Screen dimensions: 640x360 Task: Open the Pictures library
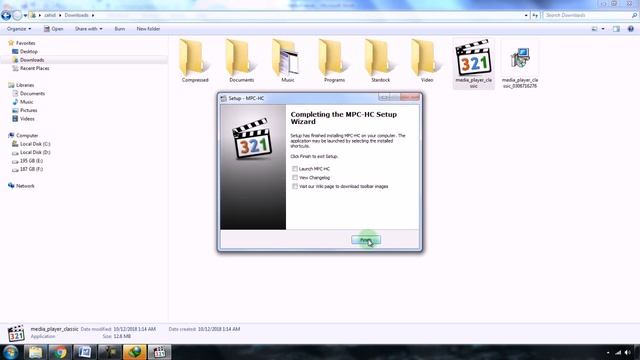tap(29, 110)
